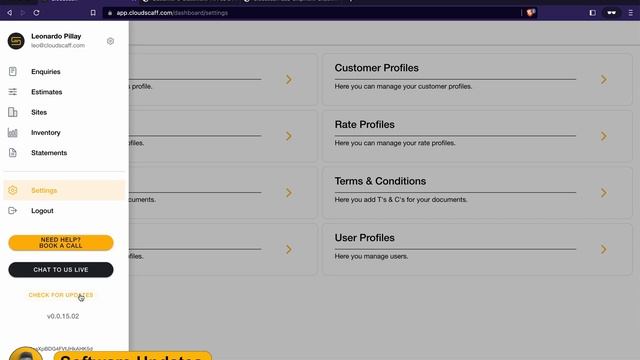Screen dimensions: 640x360
Task: Click the CloudScaff profile logo avatar
Action: click(x=16, y=41)
